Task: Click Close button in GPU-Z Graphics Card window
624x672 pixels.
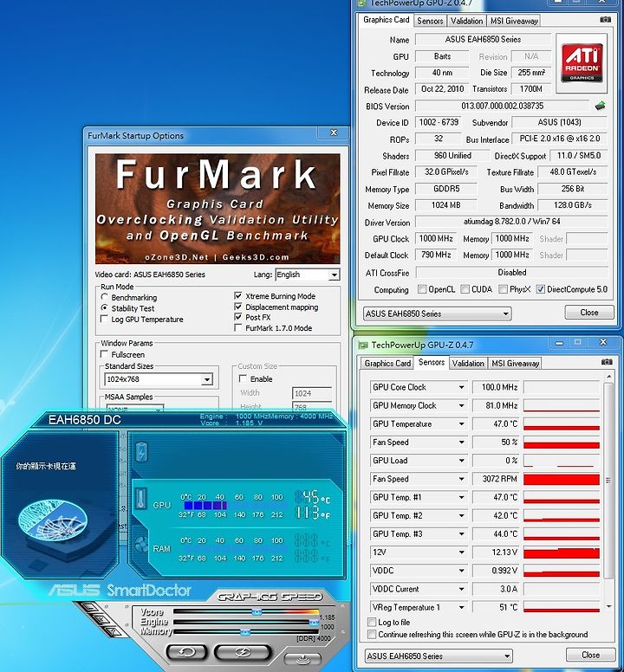Action: point(588,313)
